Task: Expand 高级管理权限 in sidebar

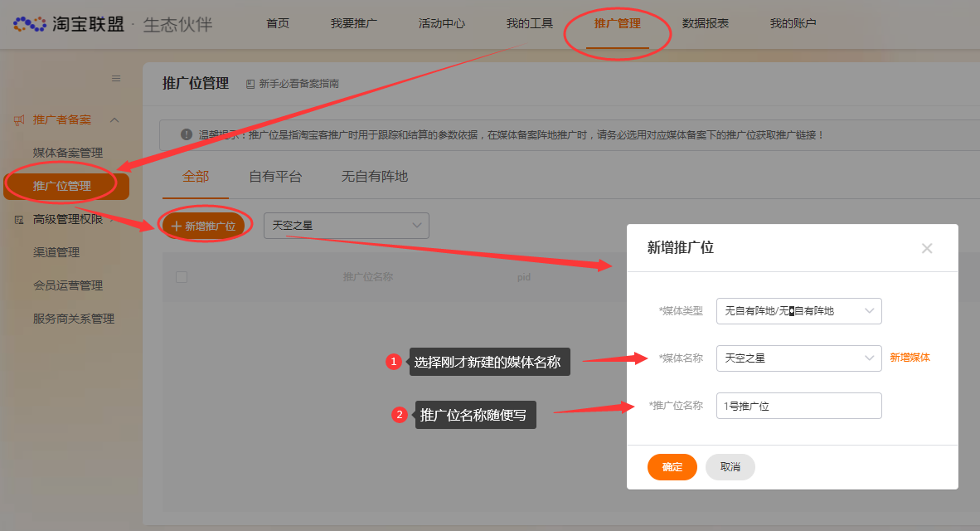Action: [67, 220]
